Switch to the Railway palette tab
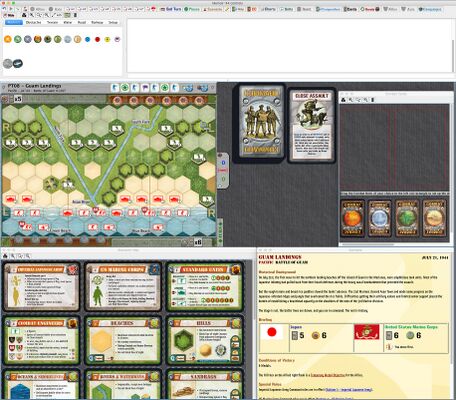The width and height of the screenshot is (456, 400). (97, 22)
